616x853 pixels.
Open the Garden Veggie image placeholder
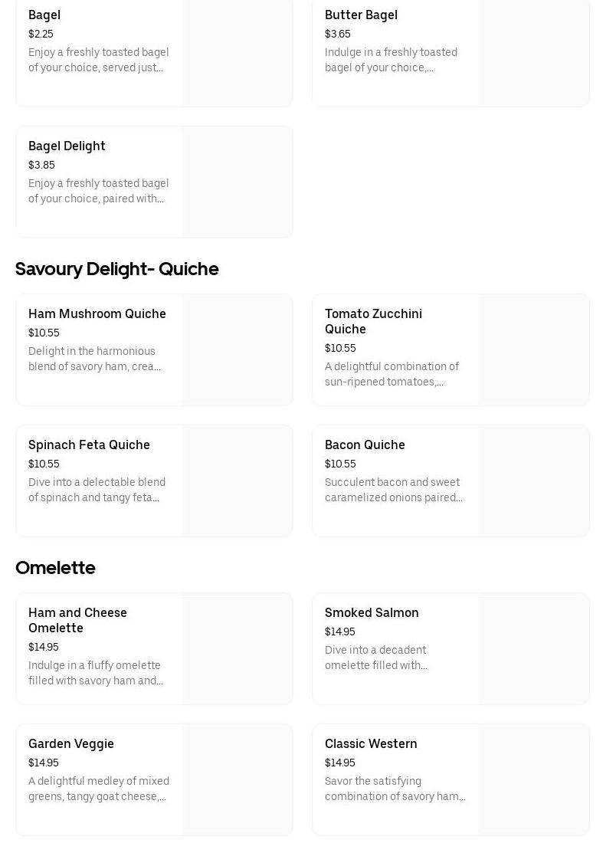click(238, 780)
